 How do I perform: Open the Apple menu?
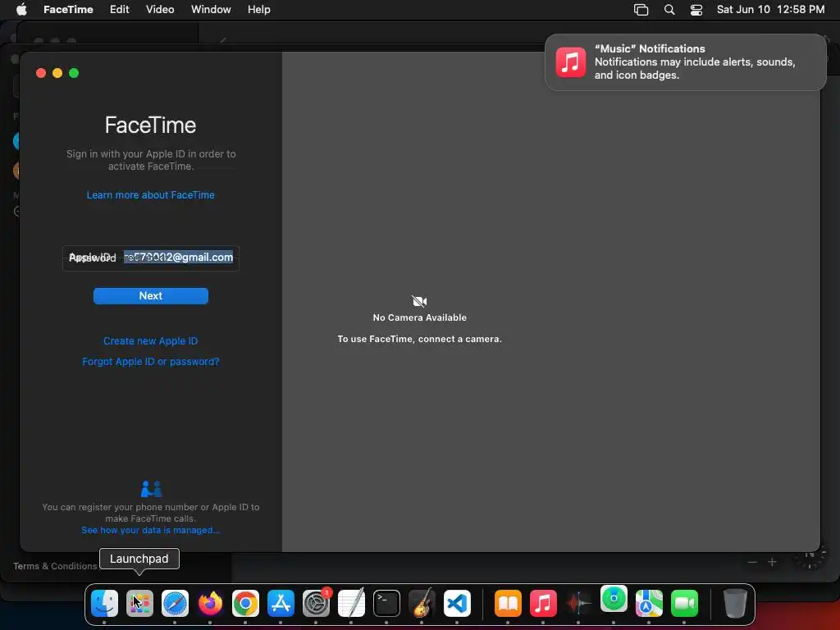[21, 10]
